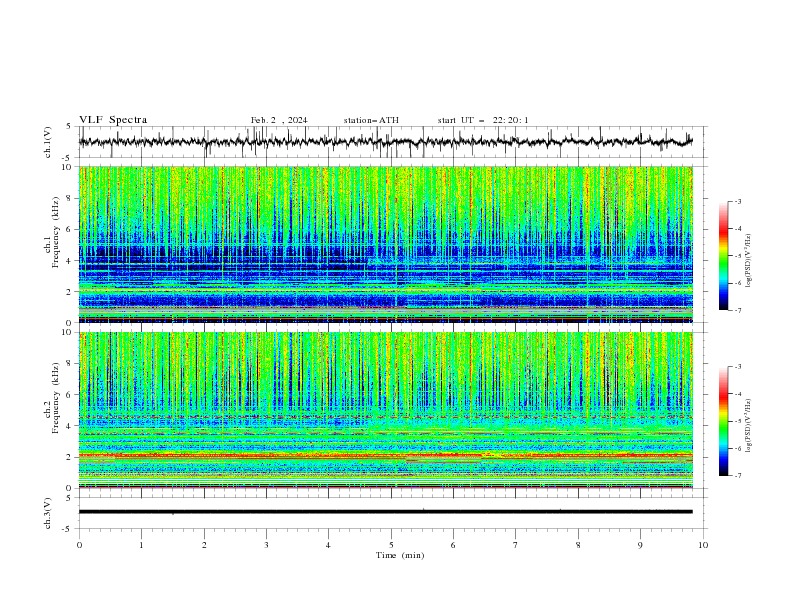This screenshot has height=612, width=792.
Task: Select the ch.2 "Frequency (kHz)" axis label
Action: coord(55,397)
